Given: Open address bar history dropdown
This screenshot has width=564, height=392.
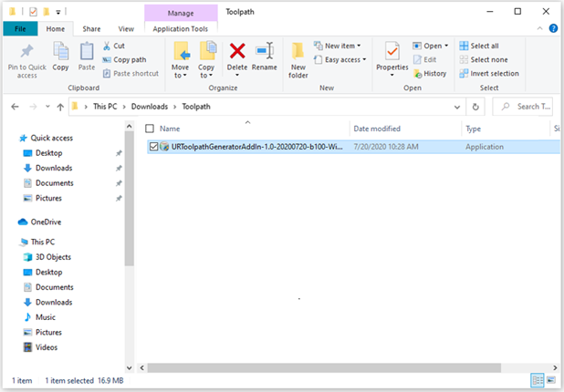Looking at the screenshot, I should (x=457, y=107).
